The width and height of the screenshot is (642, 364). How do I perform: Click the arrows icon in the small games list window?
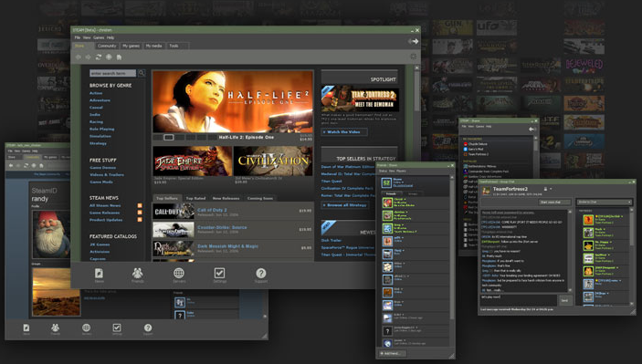pos(531,130)
